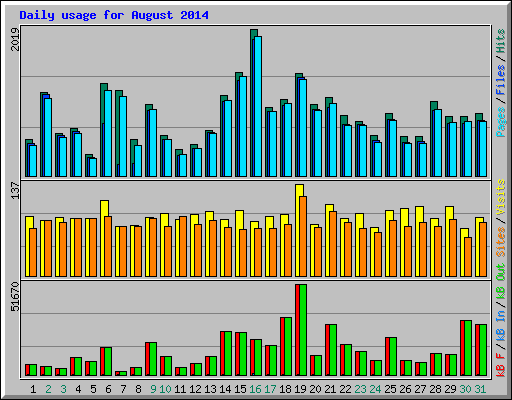The width and height of the screenshot is (512, 400).
Task: Click the 'Pages' legend label
Action: (x=501, y=122)
